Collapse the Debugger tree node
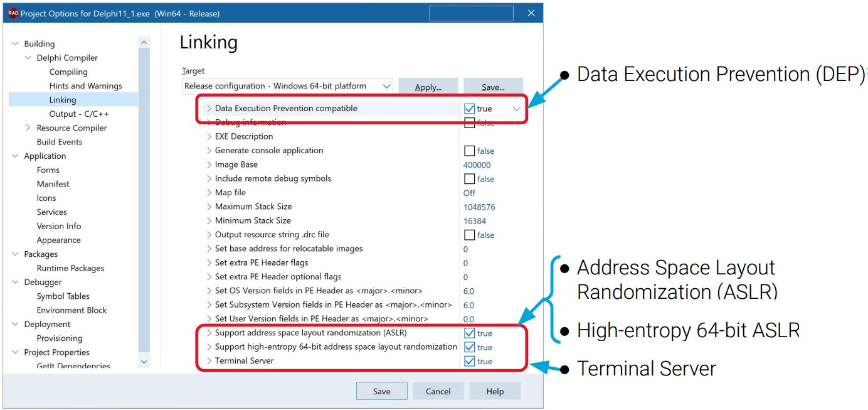Image resolution: width=868 pixels, height=410 pixels. [16, 282]
